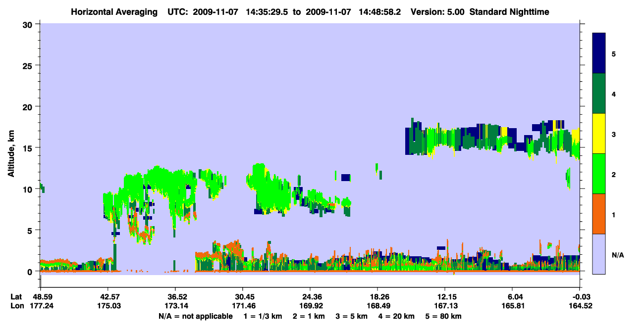Click the 'Lon' axis row label
Viewport: 644px width, 330px height.
click(x=16, y=306)
